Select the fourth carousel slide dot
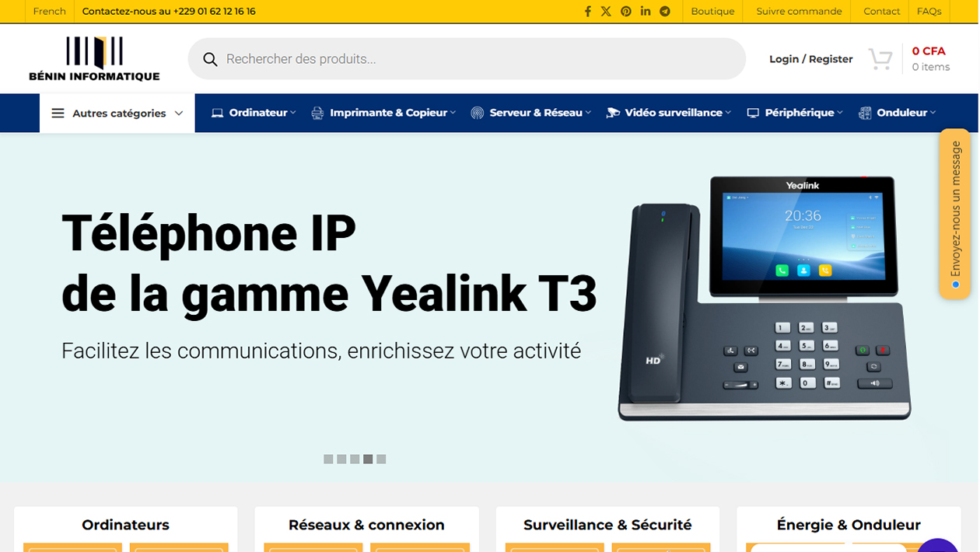The width and height of the screenshot is (980, 552). 368,459
